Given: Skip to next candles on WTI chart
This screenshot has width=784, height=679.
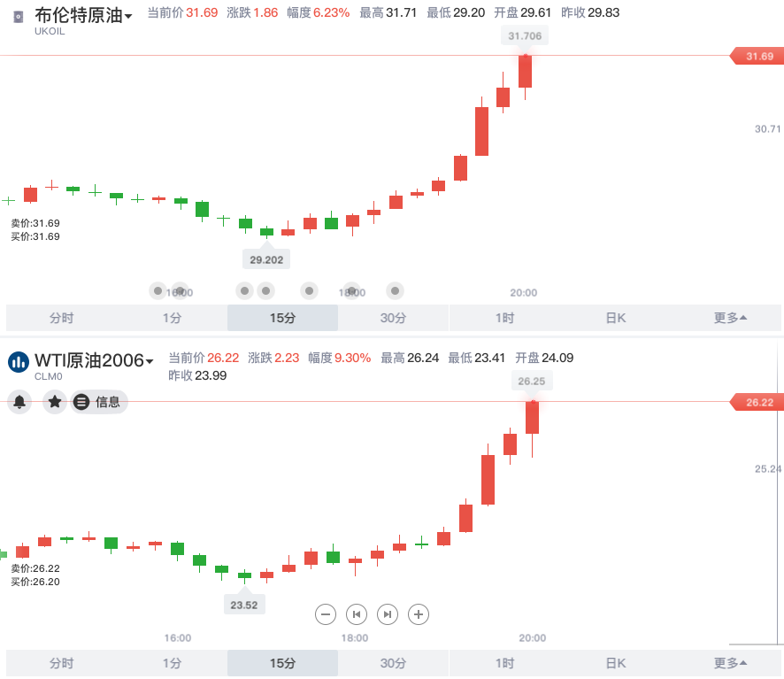Looking at the screenshot, I should [388, 613].
